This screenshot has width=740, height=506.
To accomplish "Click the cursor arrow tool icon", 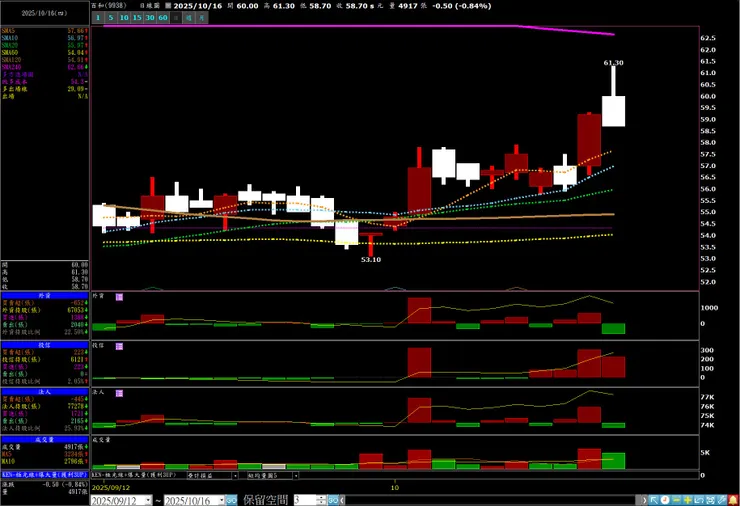I will (x=654, y=500).
